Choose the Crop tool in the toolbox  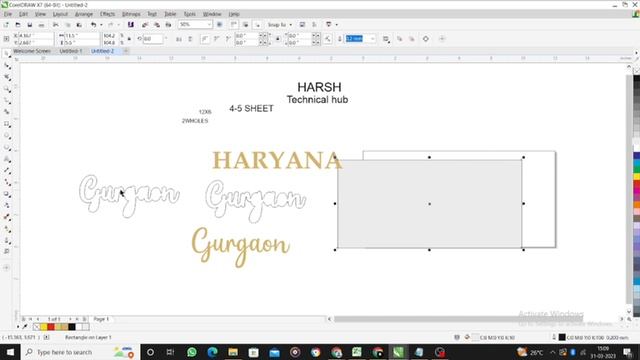coord(7,77)
